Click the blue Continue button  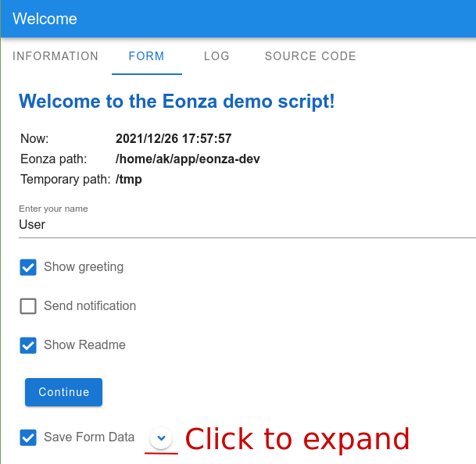[64, 392]
